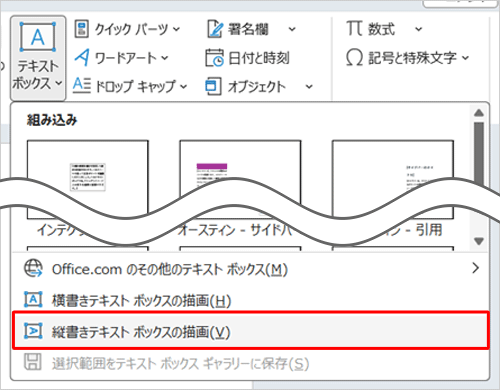Click the 日付と時刻 label
Viewport: 500px width, 390px height.
pyautogui.click(x=259, y=58)
